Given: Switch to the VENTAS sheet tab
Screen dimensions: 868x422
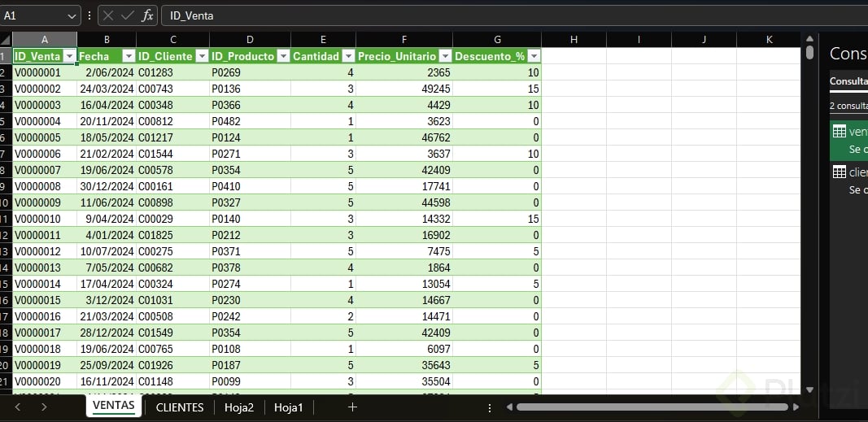Looking at the screenshot, I should click(x=113, y=406).
